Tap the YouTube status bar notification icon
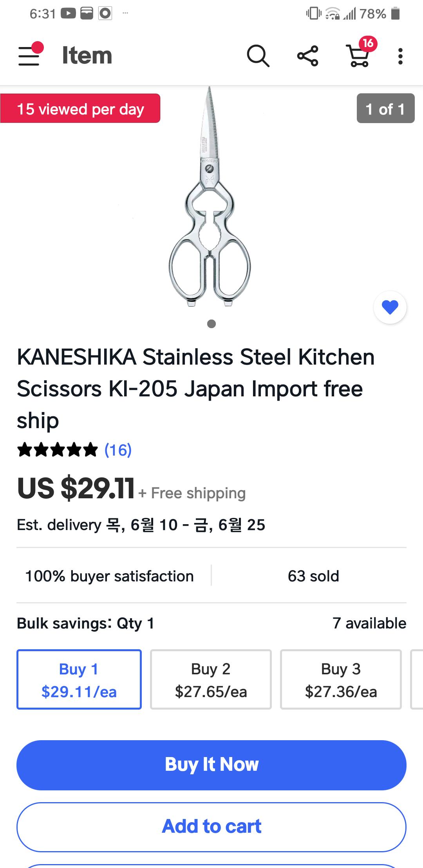The width and height of the screenshot is (423, 868). click(68, 14)
